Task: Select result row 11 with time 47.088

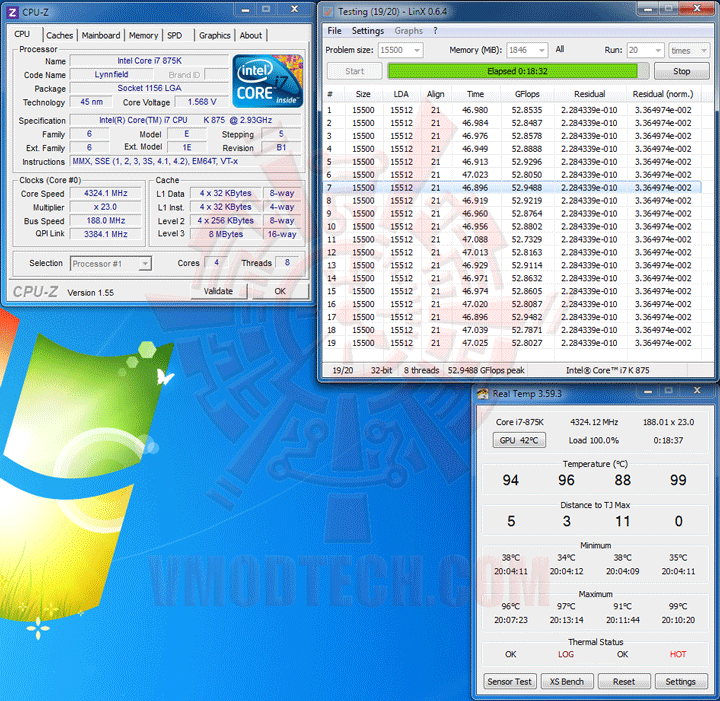Action: pos(512,240)
